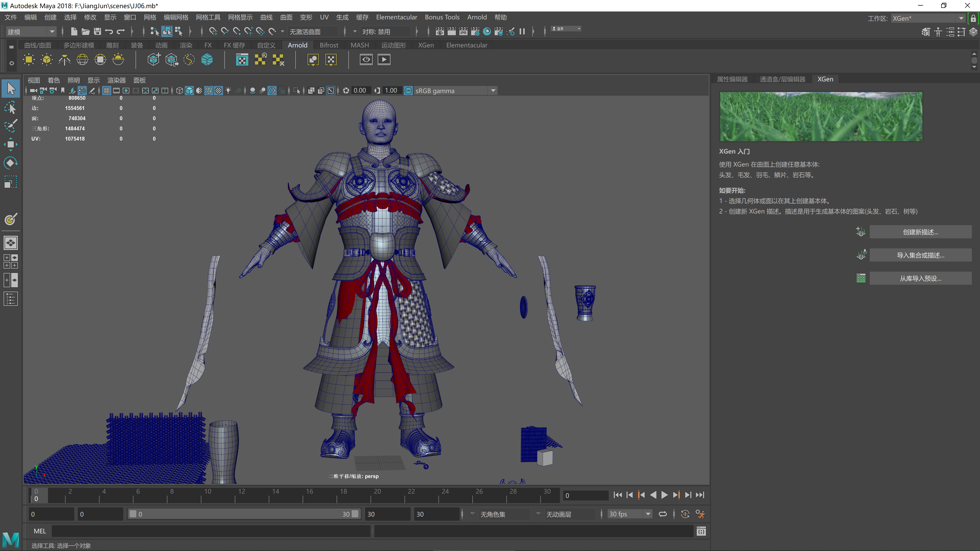
Task: Click the Undo icon in status line
Action: [x=109, y=32]
